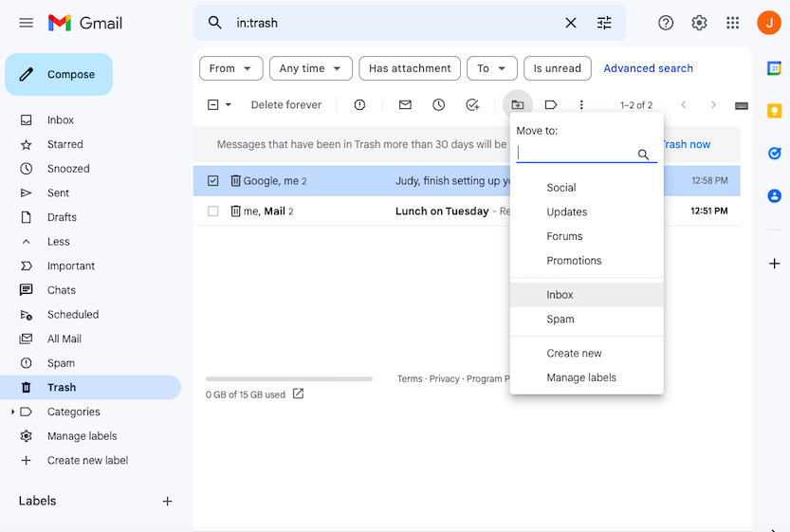Click the Labels tag icon
The width and height of the screenshot is (790, 532).
(x=551, y=104)
